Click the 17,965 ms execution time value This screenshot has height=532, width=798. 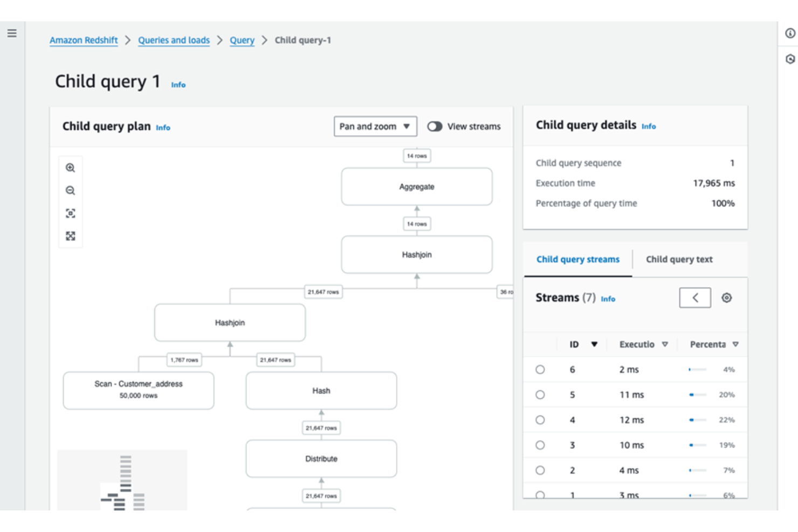714,183
